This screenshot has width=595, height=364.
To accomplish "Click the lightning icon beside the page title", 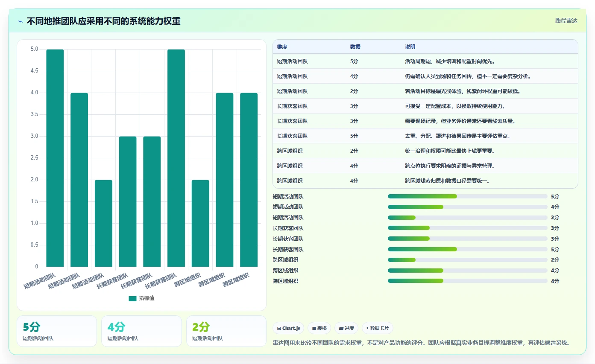I will pos(20,21).
